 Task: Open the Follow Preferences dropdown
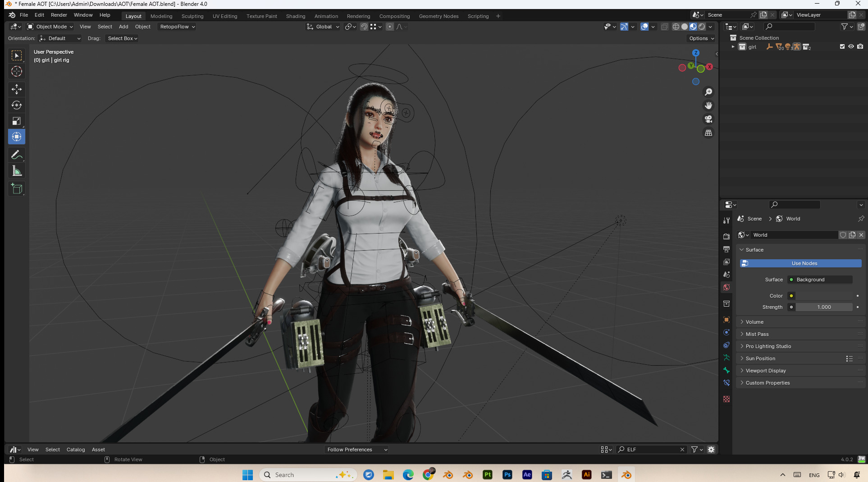pyautogui.click(x=356, y=450)
